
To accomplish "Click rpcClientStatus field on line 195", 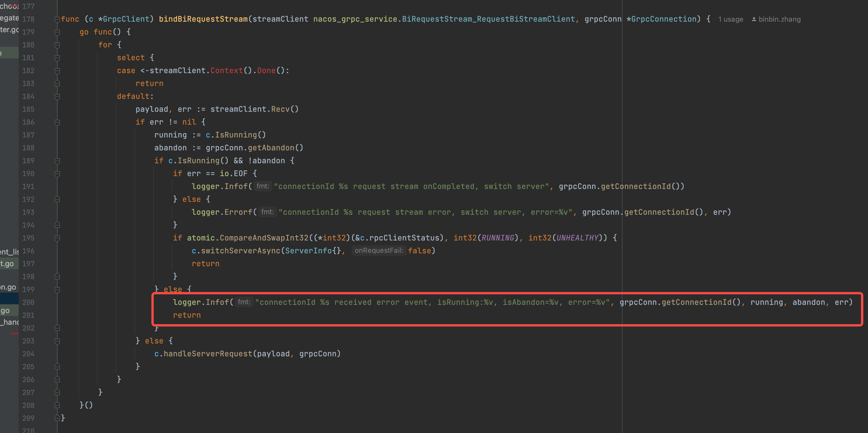I will (x=404, y=238).
